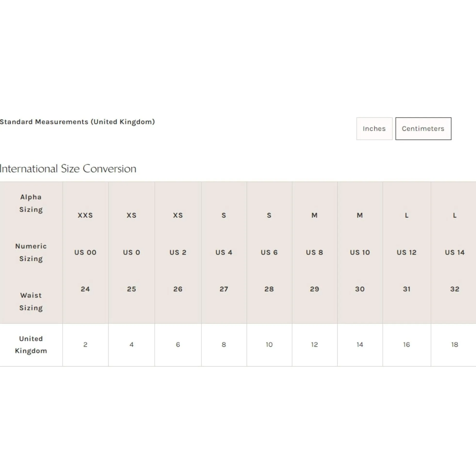Click the US 8 numeric size
This screenshot has width=476, height=476.
(314, 252)
